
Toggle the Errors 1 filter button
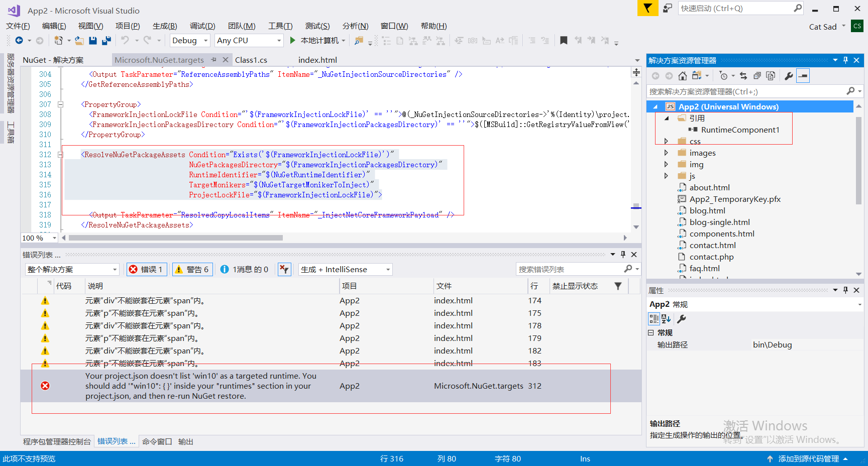pos(147,270)
